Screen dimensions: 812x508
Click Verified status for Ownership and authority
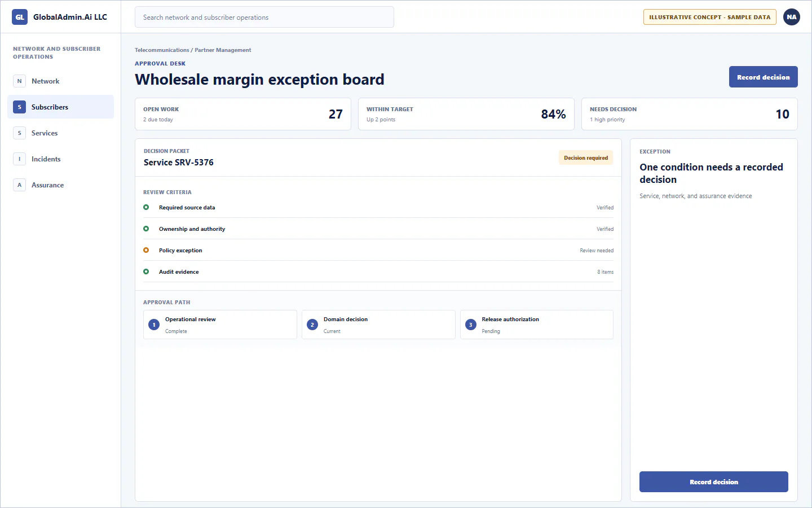click(x=605, y=229)
